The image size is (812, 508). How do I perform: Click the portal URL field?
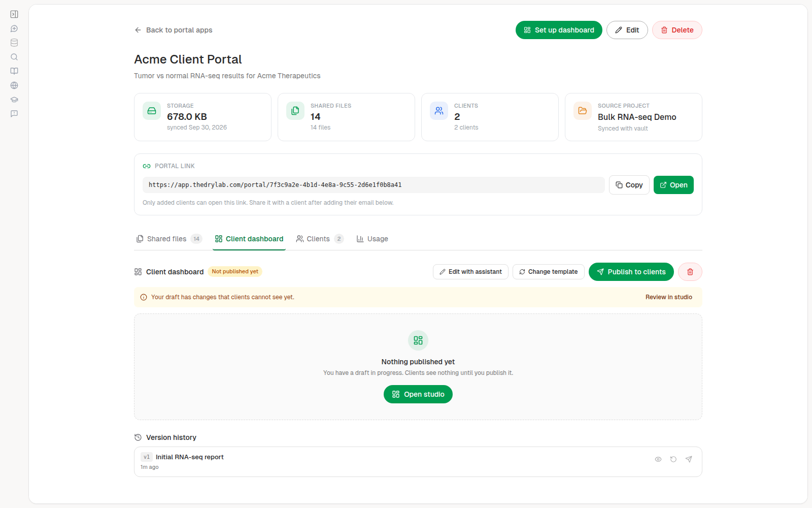click(374, 185)
